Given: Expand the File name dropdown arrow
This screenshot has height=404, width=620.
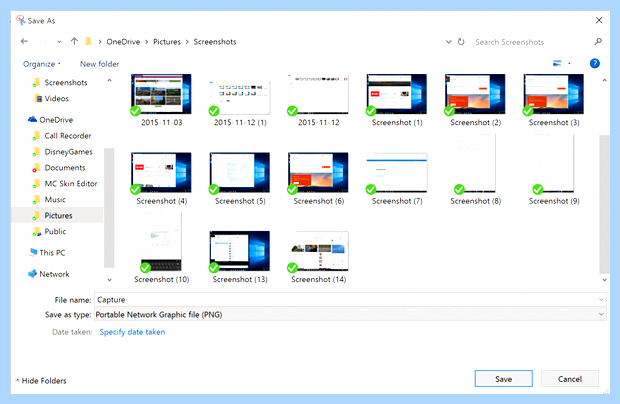Looking at the screenshot, I should [x=601, y=300].
